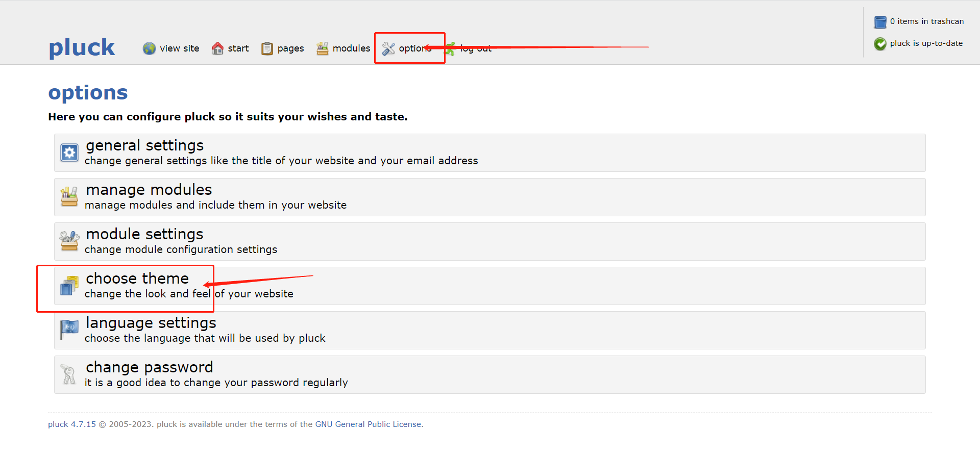Image resolution: width=980 pixels, height=455 pixels.
Task: Click the blue trashcan icon
Action: coord(880,22)
